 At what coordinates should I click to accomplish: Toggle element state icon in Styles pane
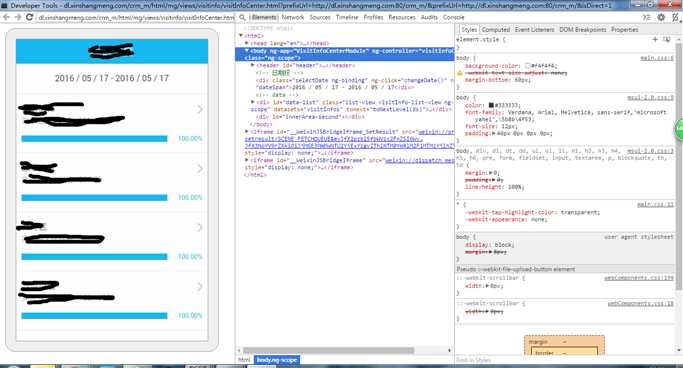coord(666,39)
